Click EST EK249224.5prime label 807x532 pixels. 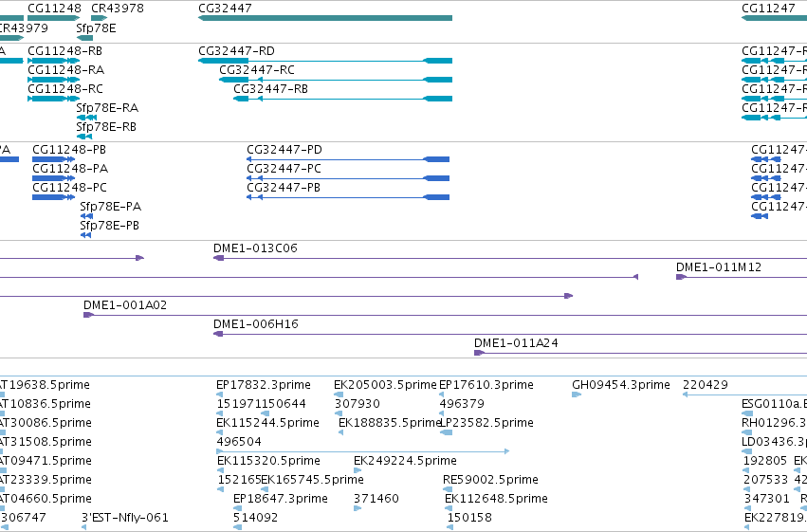405,461
